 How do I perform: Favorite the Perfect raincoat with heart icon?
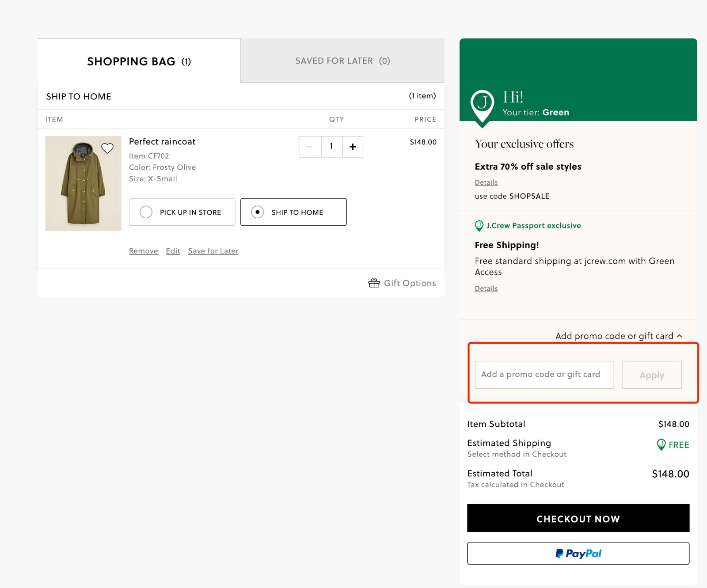(x=107, y=149)
